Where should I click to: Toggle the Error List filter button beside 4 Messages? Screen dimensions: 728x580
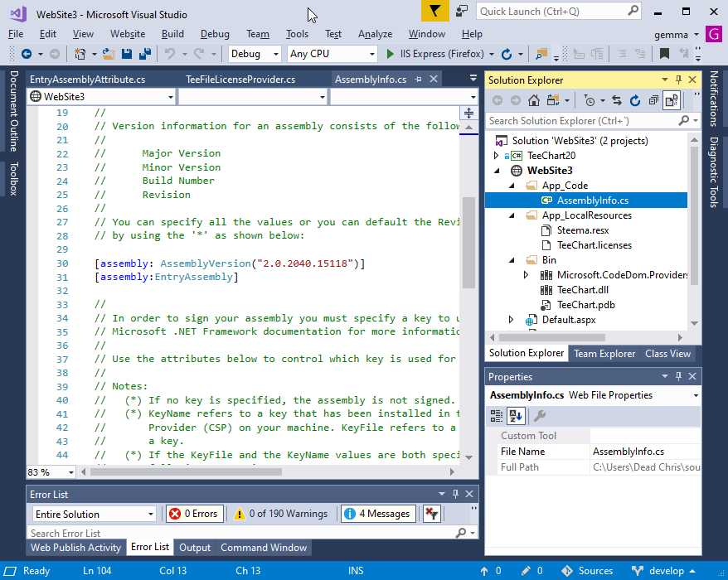tap(432, 514)
